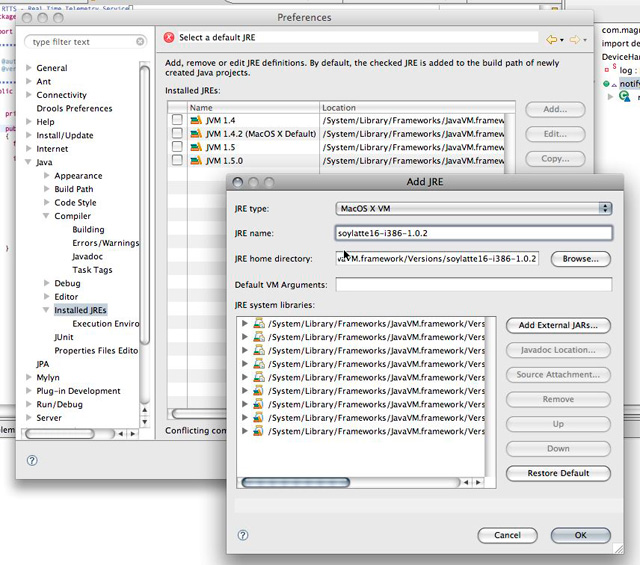Expand the General preferences node
Screen dimensions: 640x565
[x=29, y=67]
